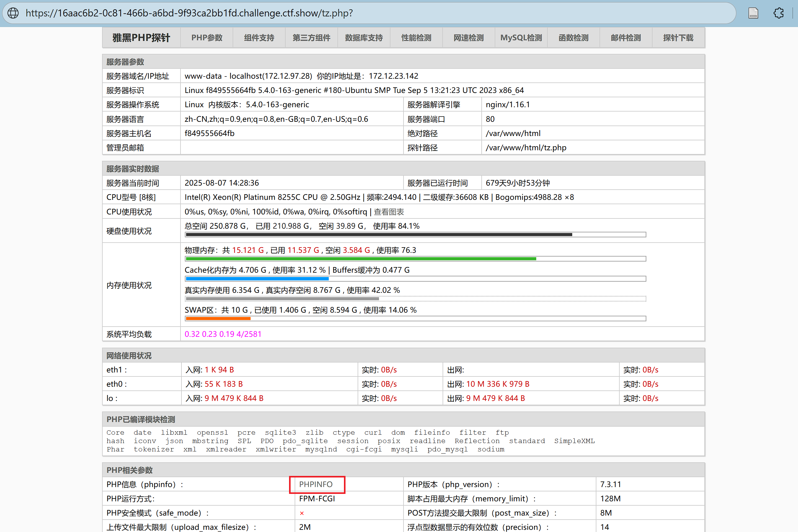Jump to the 性能检测 tab
Image resolution: width=798 pixels, height=532 pixels.
click(x=416, y=38)
